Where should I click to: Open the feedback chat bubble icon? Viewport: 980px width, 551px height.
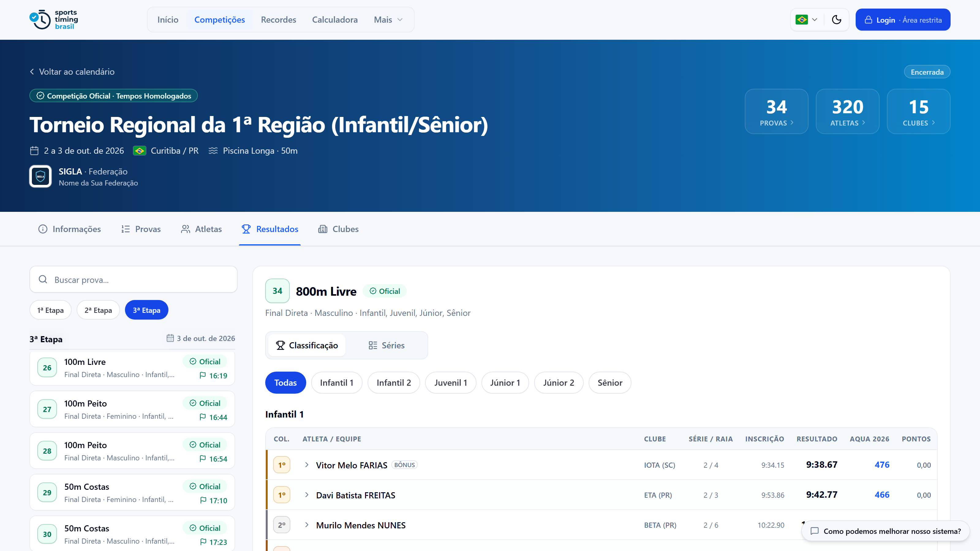[815, 531]
